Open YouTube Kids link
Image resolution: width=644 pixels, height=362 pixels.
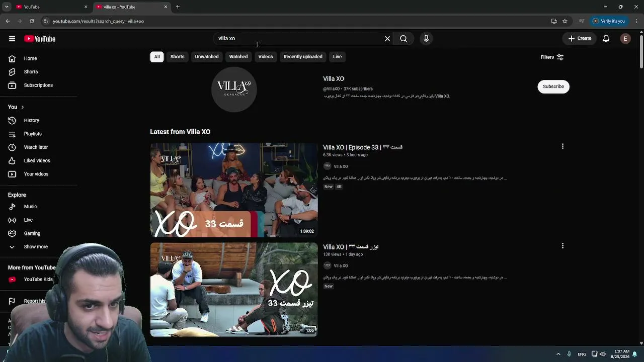(x=31, y=280)
